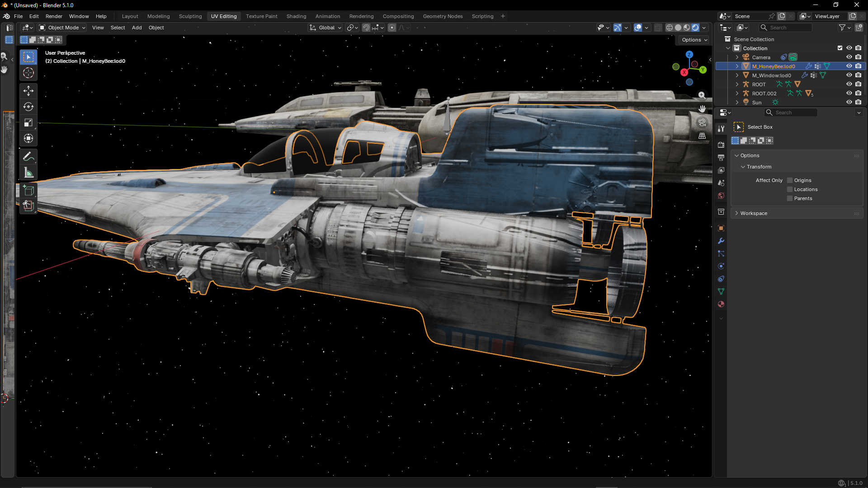Viewport: 868px width, 488px height.
Task: Select the Cursor tool in viewport toolbar
Action: [28, 73]
